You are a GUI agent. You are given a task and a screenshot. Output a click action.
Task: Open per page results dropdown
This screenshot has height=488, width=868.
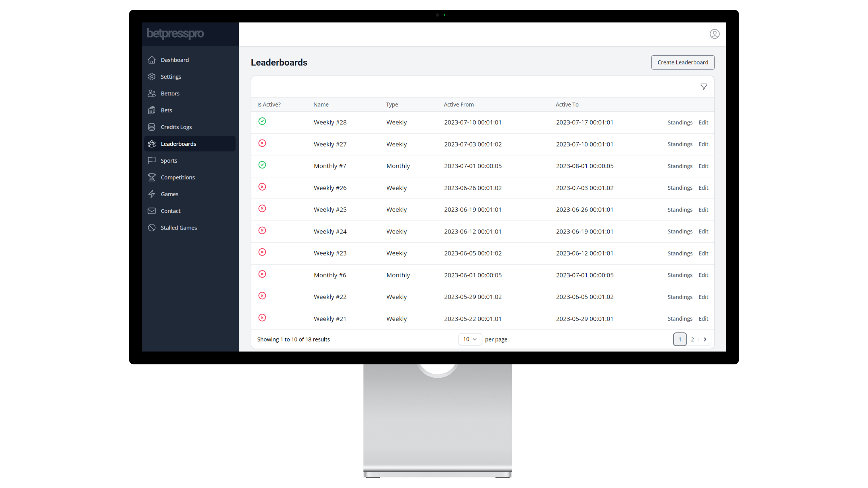coord(469,339)
